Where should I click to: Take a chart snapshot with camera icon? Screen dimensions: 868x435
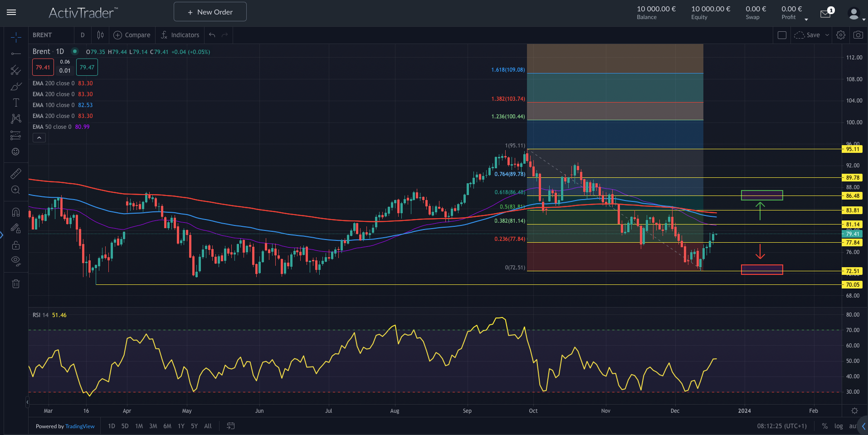click(x=858, y=35)
